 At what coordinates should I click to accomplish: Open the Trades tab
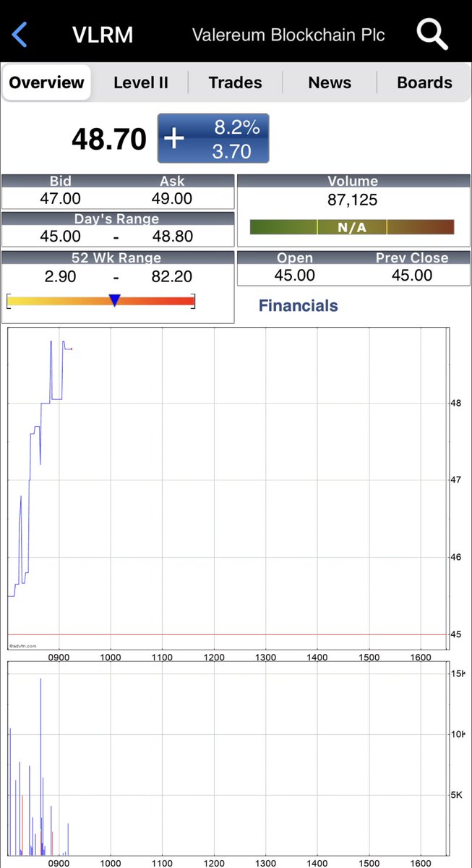(235, 82)
